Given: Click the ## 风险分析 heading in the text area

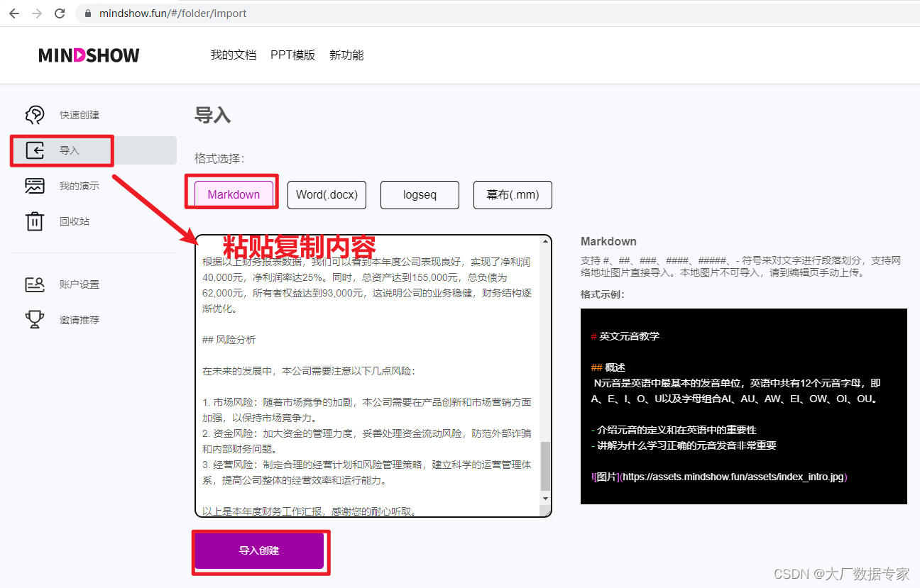Looking at the screenshot, I should 229,340.
